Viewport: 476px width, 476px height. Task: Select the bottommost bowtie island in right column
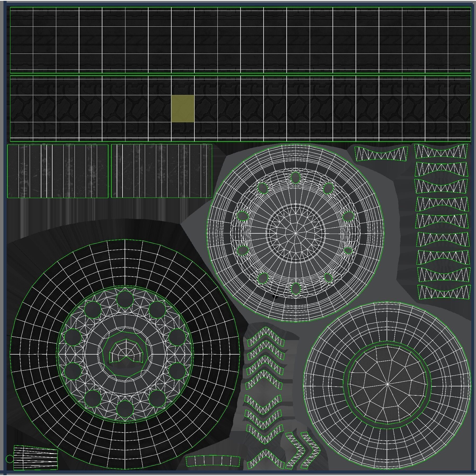coord(444,292)
